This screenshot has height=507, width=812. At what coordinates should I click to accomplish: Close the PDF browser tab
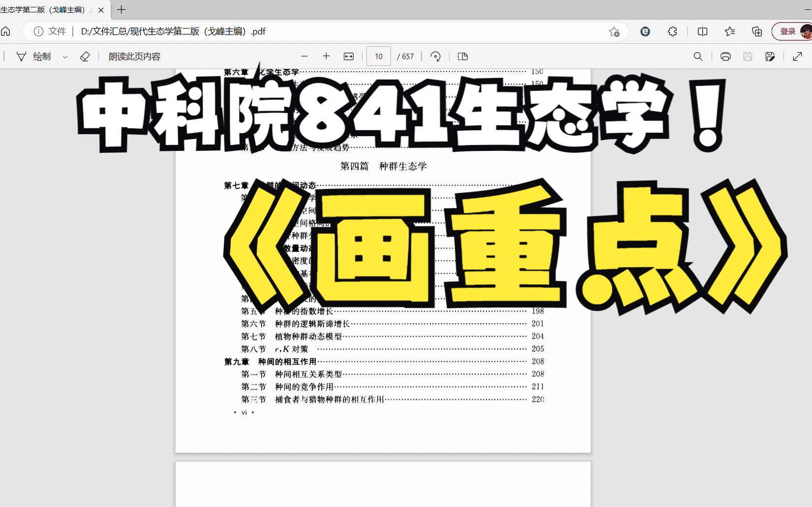point(101,10)
